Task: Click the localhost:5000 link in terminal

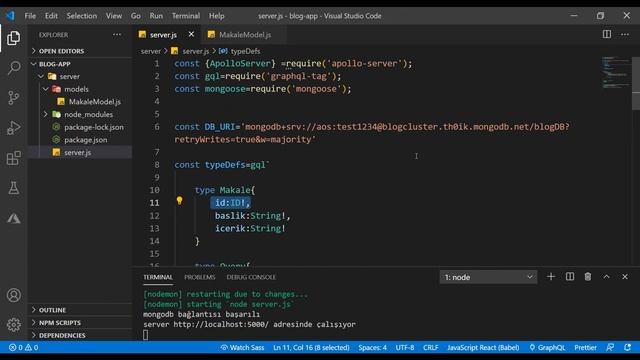Action: (221, 324)
